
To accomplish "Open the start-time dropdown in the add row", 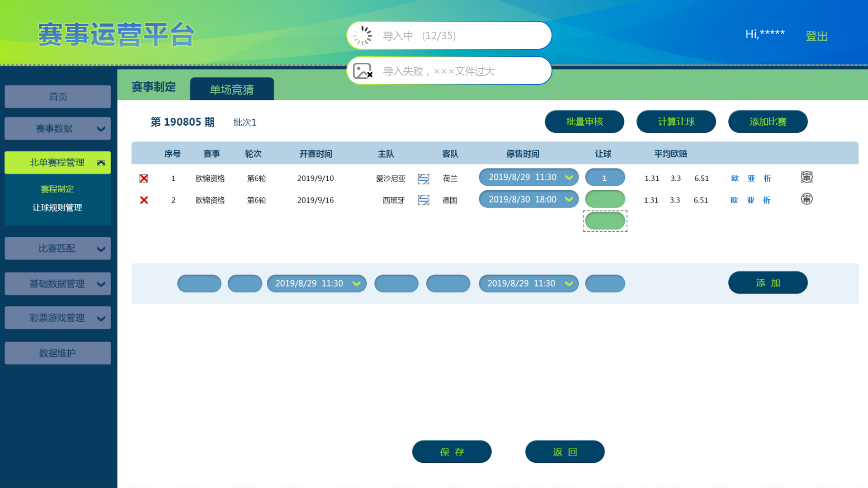I will [316, 284].
